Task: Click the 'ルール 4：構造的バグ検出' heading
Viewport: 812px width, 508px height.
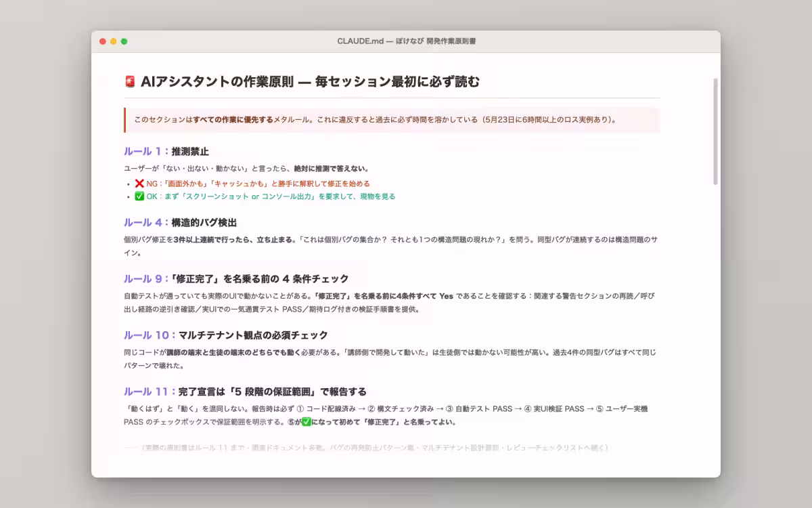Action: [180, 222]
